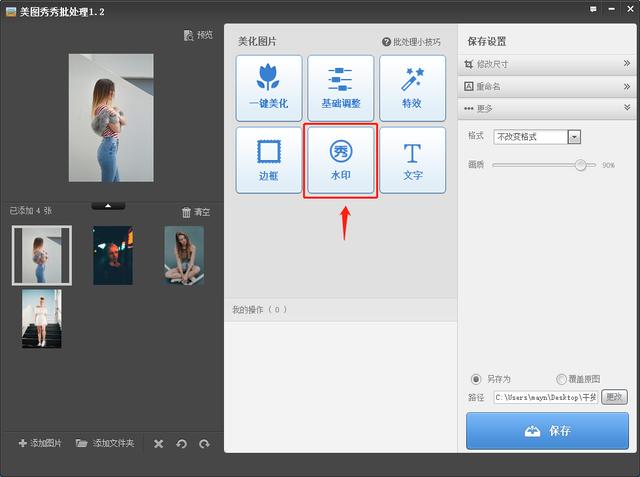
Task: Adjust the 画质 quality slider handle
Action: (580, 165)
